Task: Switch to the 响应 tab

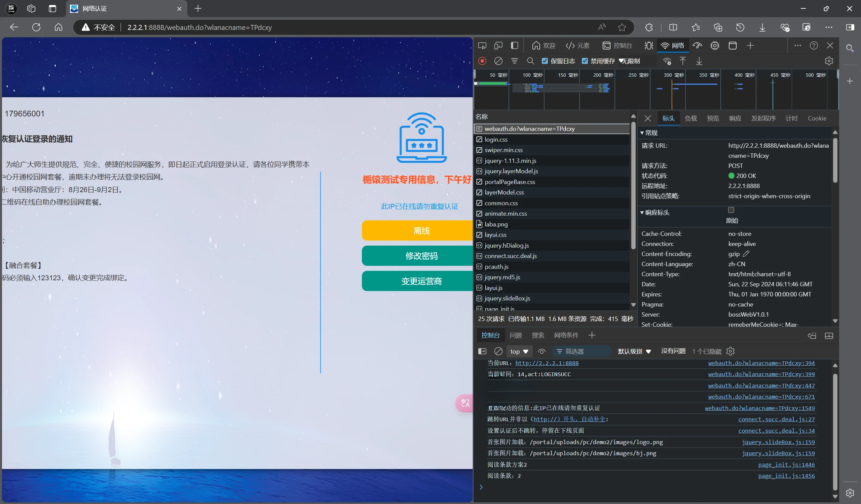Action: [x=735, y=118]
